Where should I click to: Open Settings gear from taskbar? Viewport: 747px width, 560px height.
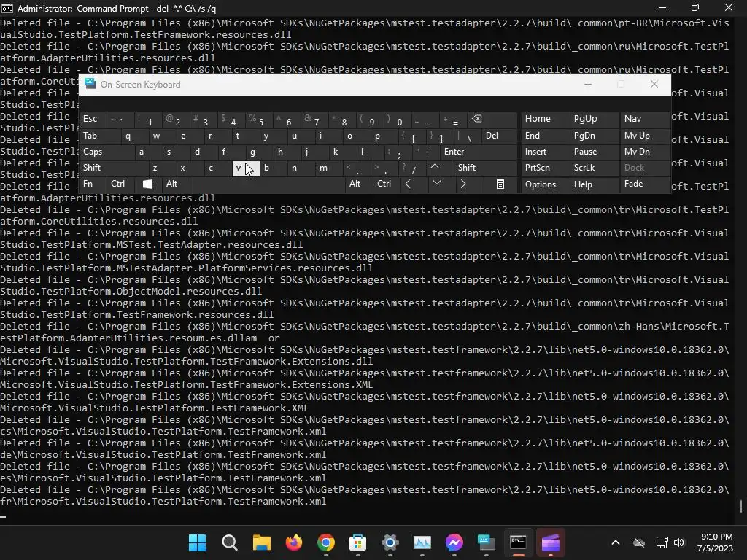pyautogui.click(x=390, y=542)
